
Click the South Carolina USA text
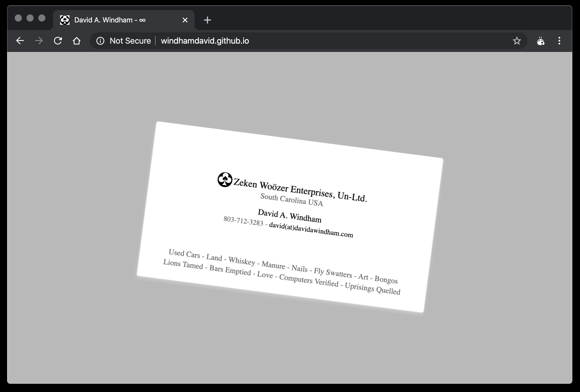tap(291, 200)
